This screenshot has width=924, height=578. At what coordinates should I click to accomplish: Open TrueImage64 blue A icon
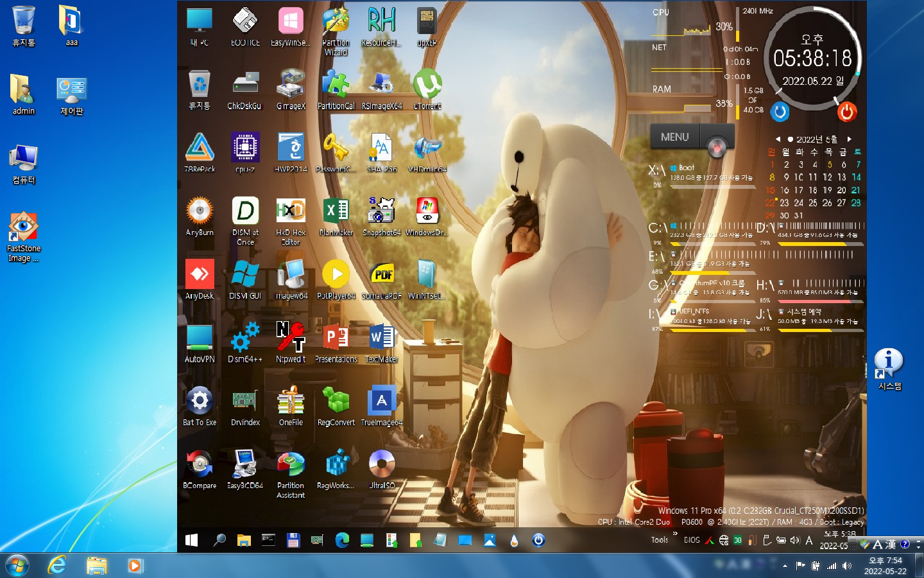381,406
